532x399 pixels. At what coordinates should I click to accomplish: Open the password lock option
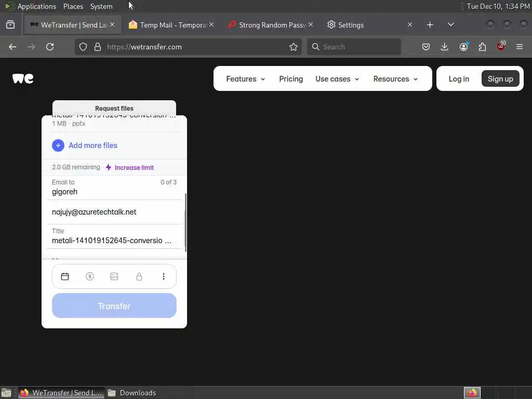pyautogui.click(x=139, y=276)
